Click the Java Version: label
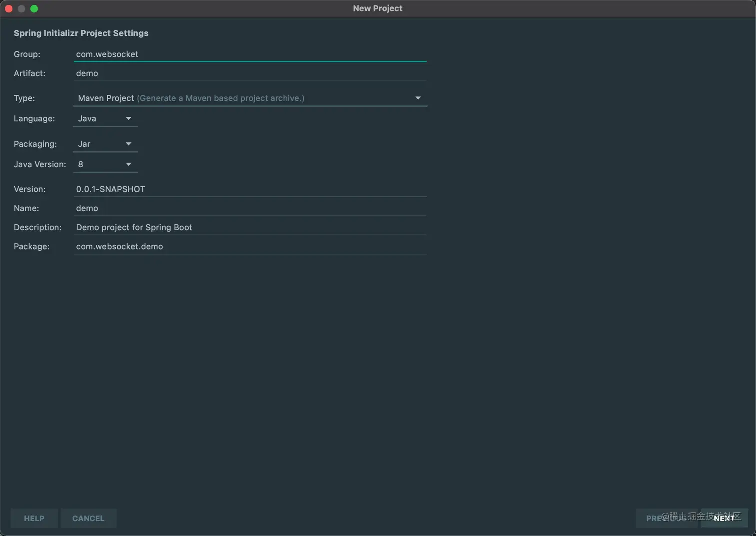This screenshot has width=756, height=536. pyautogui.click(x=40, y=164)
